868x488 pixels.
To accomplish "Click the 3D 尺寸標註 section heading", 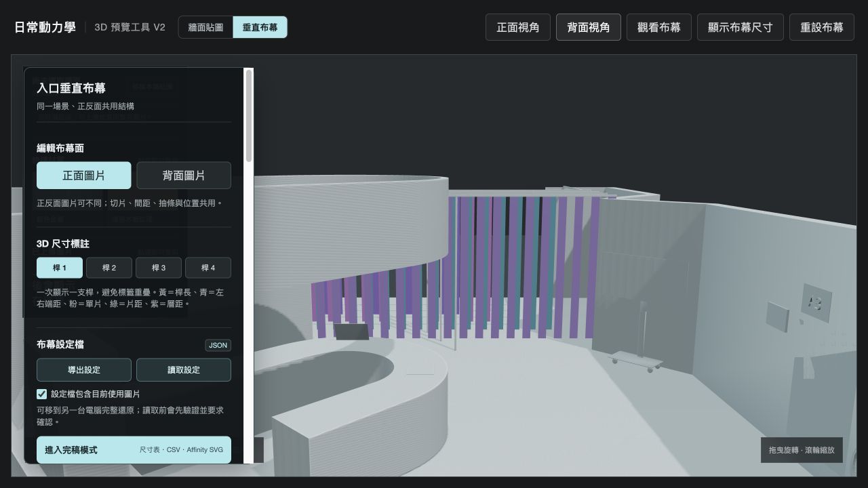I will tap(63, 243).
